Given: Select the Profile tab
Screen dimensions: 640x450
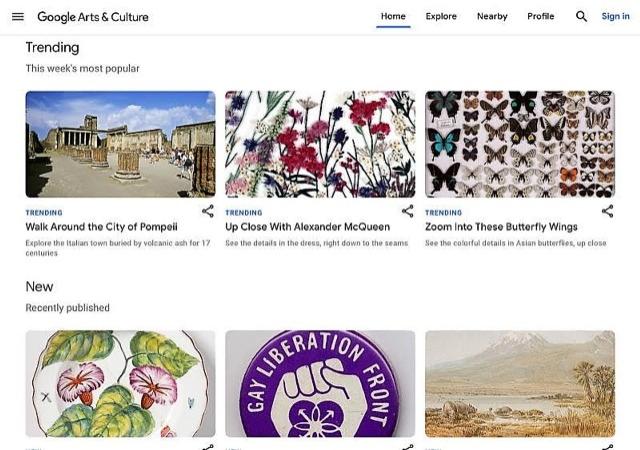Looking at the screenshot, I should (x=541, y=17).
